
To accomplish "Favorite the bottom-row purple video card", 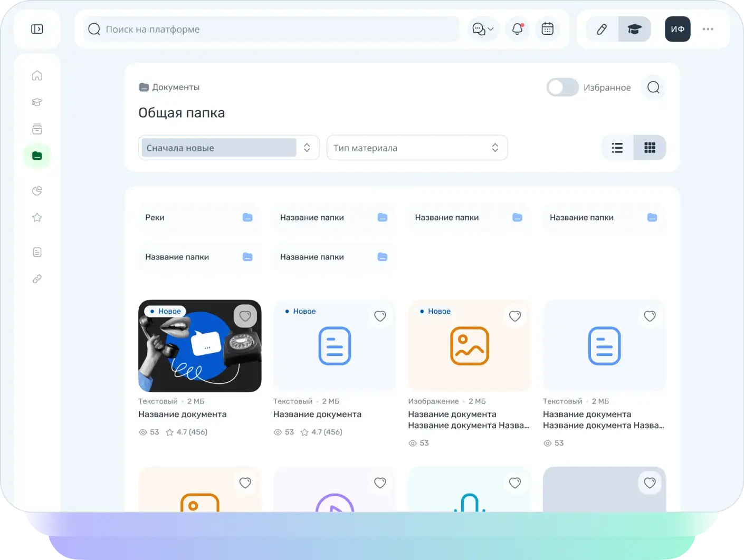I will (380, 482).
